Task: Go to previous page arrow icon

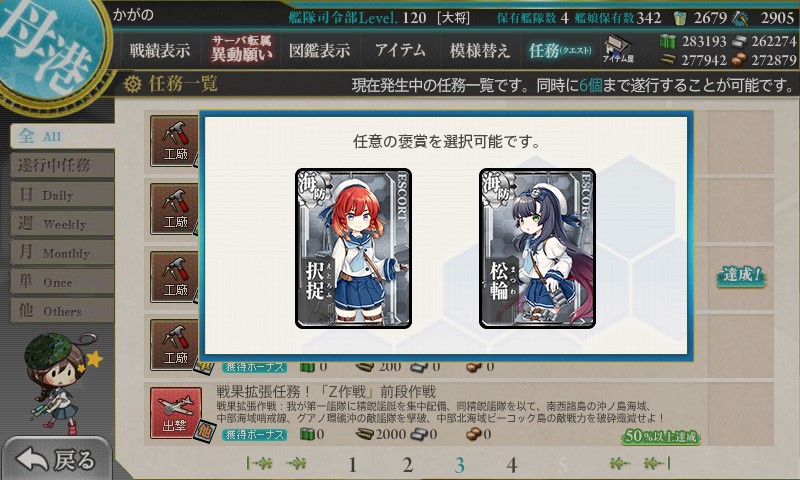Action: point(296,463)
